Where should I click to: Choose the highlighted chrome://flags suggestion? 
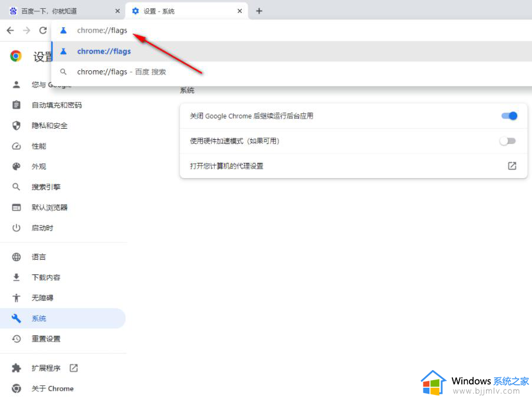point(292,51)
